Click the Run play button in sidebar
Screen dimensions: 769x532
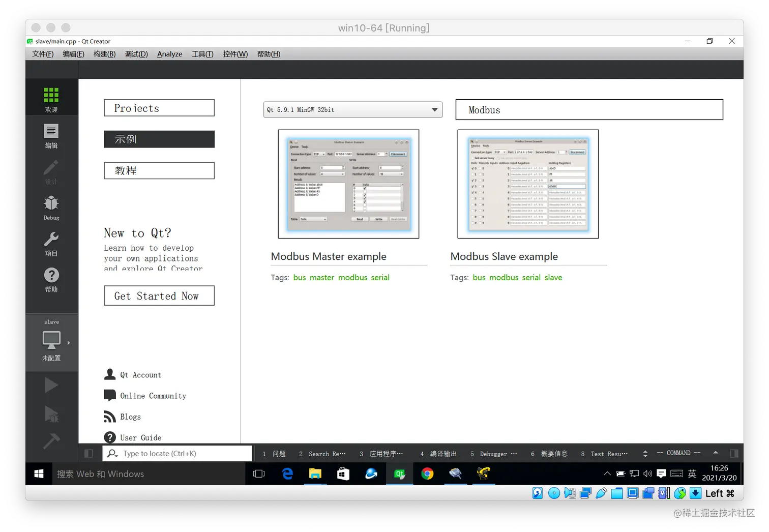tap(51, 385)
